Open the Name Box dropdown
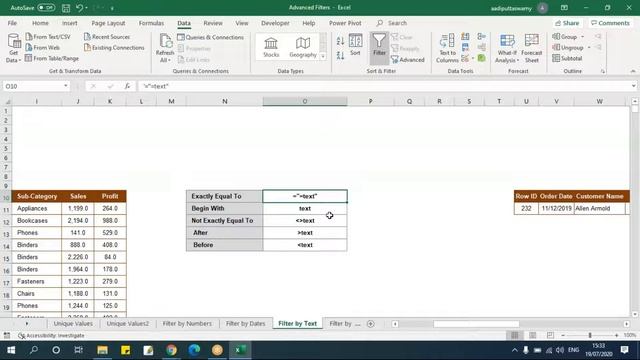This screenshot has height=360, width=640. [66, 86]
